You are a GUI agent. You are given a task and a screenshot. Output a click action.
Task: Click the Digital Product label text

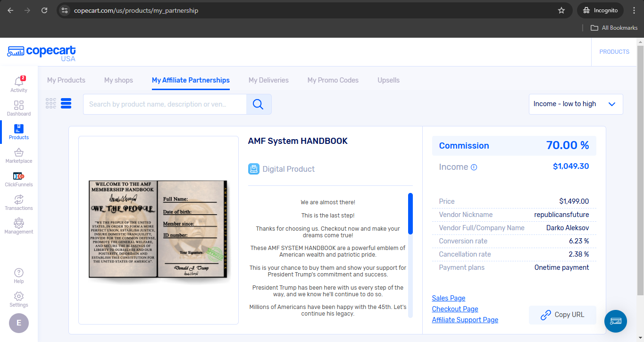289,169
